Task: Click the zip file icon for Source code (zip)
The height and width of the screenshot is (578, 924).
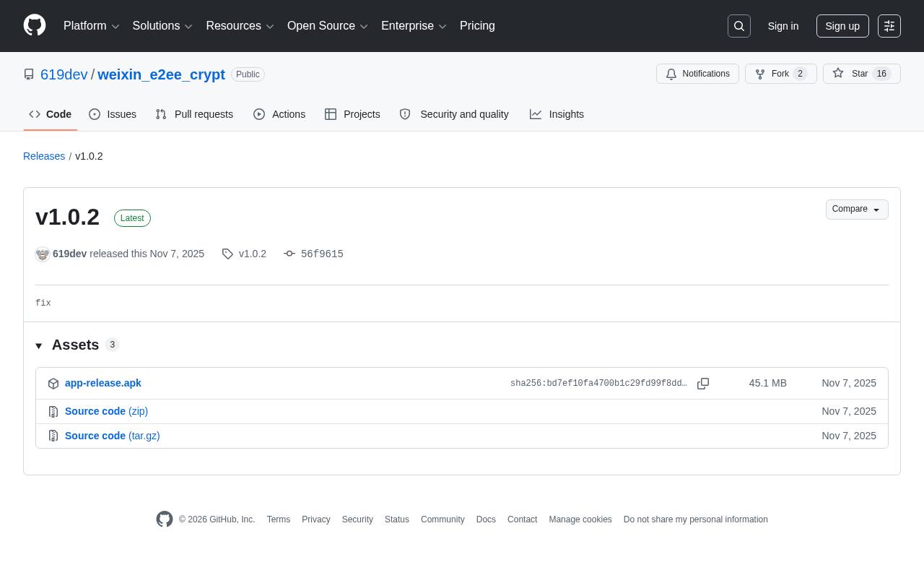Action: click(53, 412)
